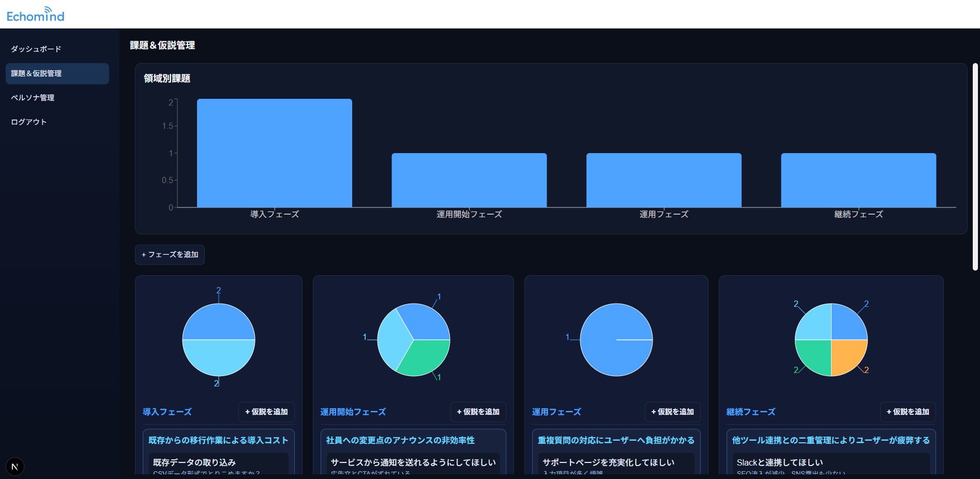
Task: Select 課題＆仮説管理 in the sidebar
Action: [57, 73]
